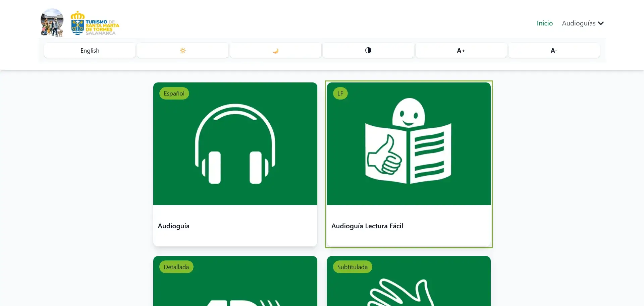The width and height of the screenshot is (644, 306).
Task: Click the Detallada badge
Action: 176,267
